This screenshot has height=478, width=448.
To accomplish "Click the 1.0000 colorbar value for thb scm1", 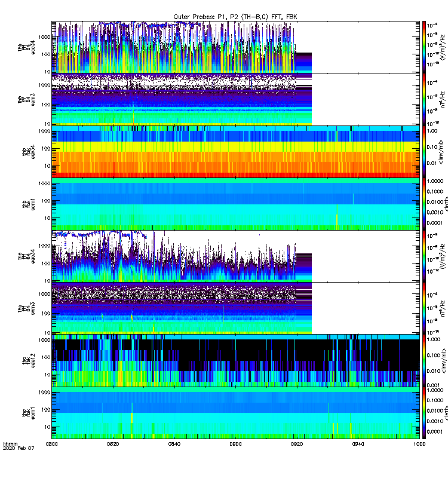I will pyautogui.click(x=435, y=181).
